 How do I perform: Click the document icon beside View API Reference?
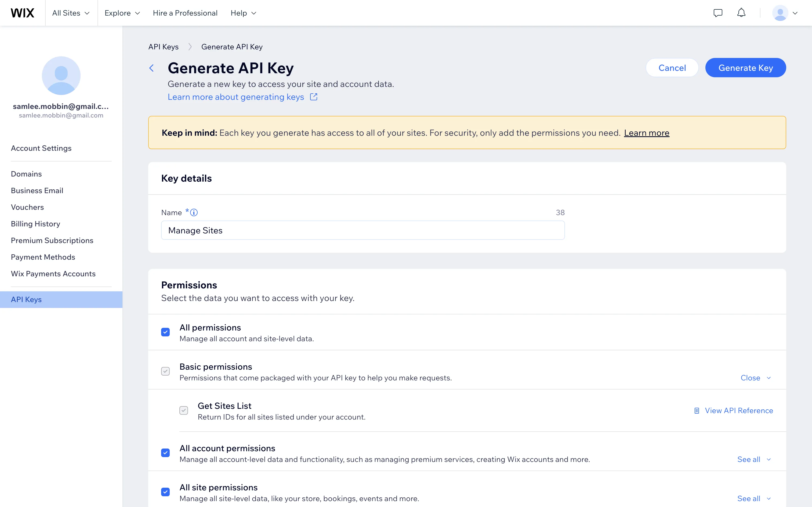697,410
